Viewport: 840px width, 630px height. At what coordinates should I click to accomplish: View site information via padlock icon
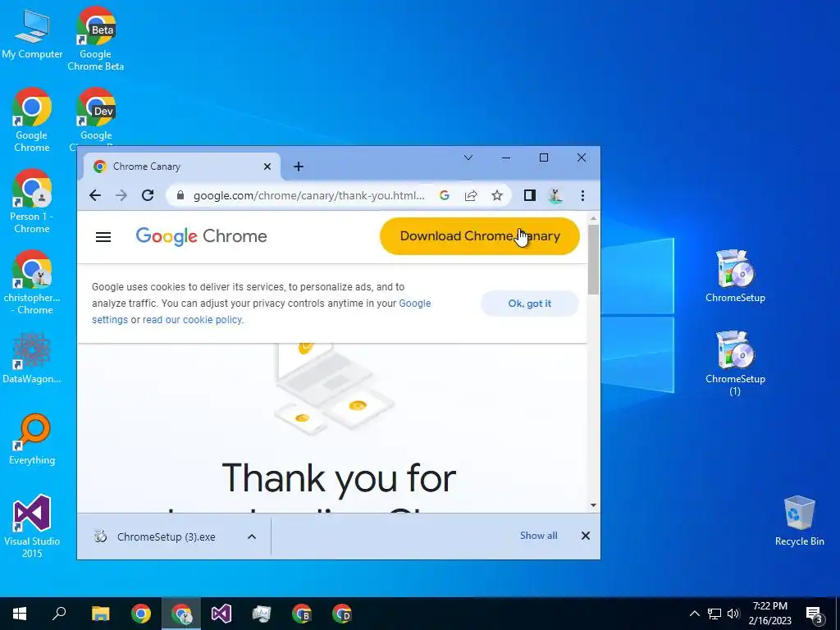tap(181, 195)
